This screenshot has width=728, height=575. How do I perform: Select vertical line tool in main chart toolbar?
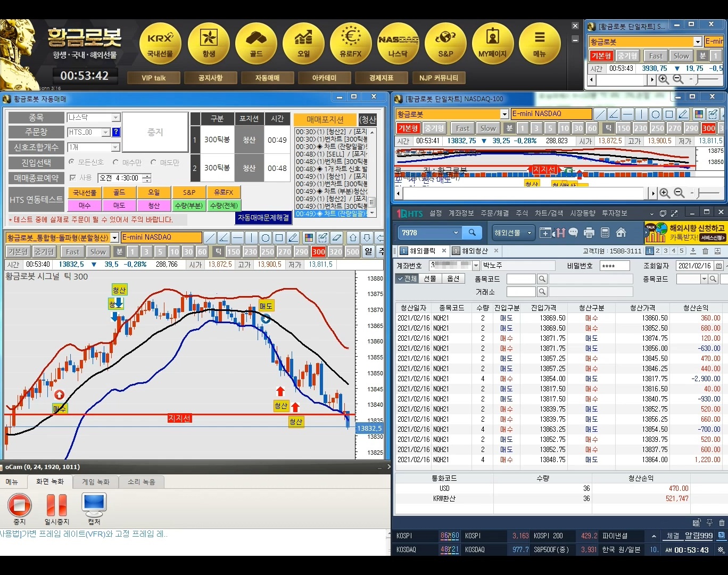[252, 237]
